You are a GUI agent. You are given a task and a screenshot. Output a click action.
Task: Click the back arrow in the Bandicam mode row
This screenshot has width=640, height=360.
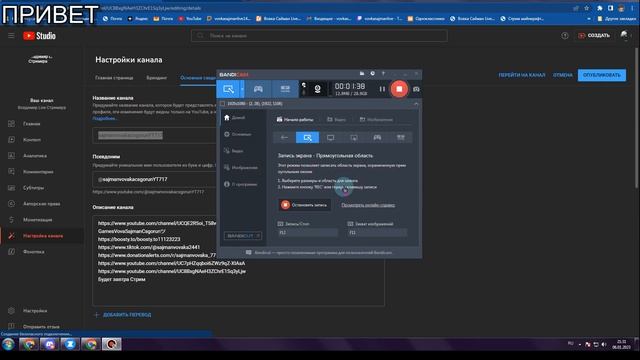284,138
